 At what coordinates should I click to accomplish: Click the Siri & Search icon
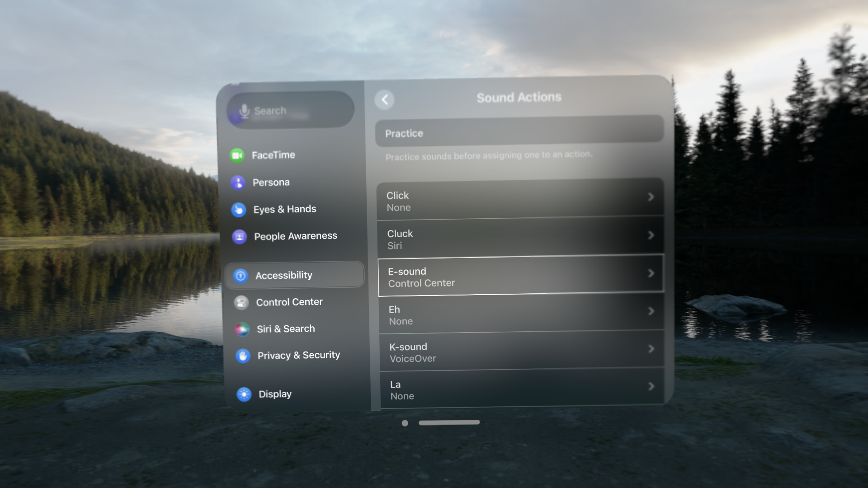coord(242,329)
